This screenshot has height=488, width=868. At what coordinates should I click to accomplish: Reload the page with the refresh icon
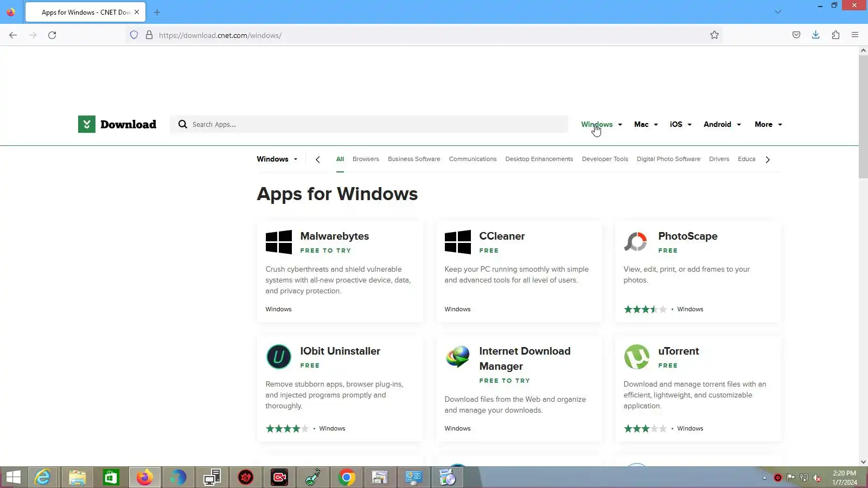pyautogui.click(x=52, y=35)
